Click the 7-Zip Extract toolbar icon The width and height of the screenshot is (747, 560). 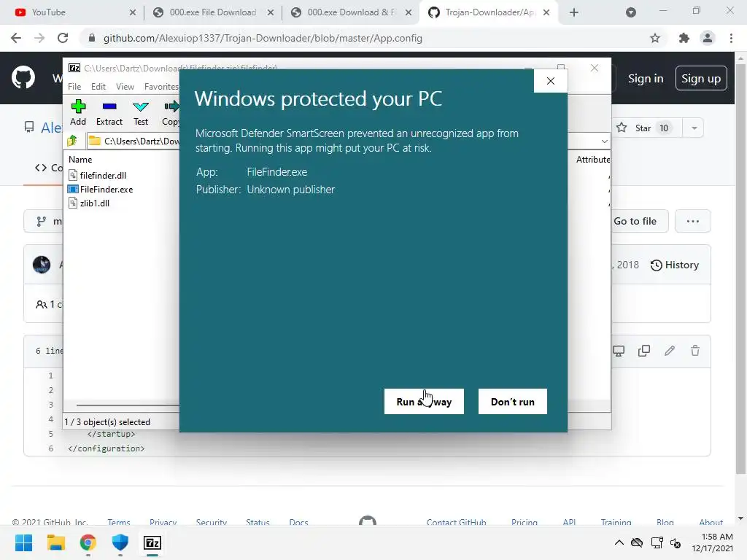click(109, 113)
